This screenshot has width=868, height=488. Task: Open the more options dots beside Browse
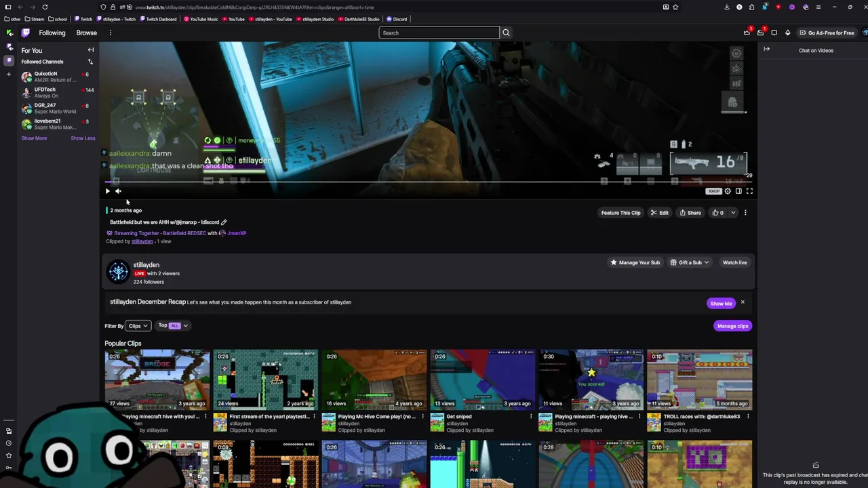click(110, 33)
